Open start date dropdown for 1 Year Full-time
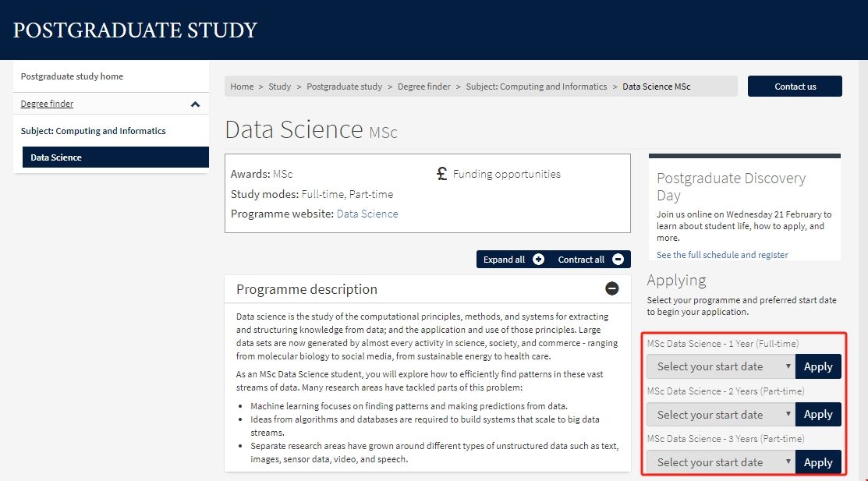 721,366
